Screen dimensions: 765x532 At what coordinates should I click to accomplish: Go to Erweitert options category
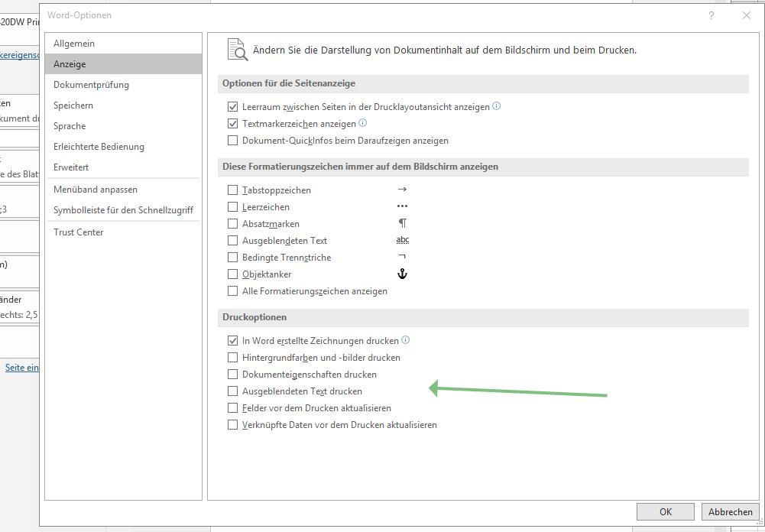[71, 167]
